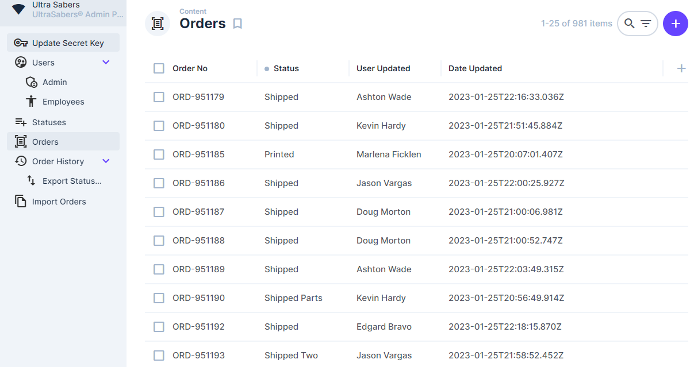Viewport: 690px width, 367px height.
Task: Add a column with the plus icon
Action: [x=681, y=68]
